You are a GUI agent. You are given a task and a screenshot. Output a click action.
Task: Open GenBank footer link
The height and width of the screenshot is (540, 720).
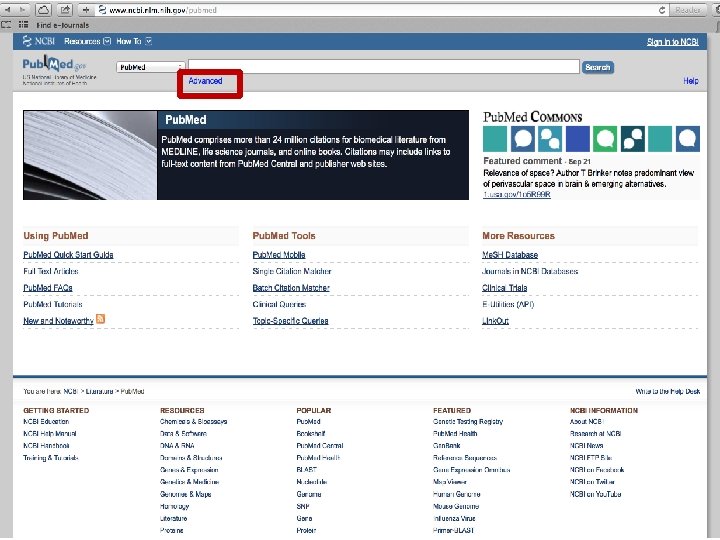tap(446, 445)
